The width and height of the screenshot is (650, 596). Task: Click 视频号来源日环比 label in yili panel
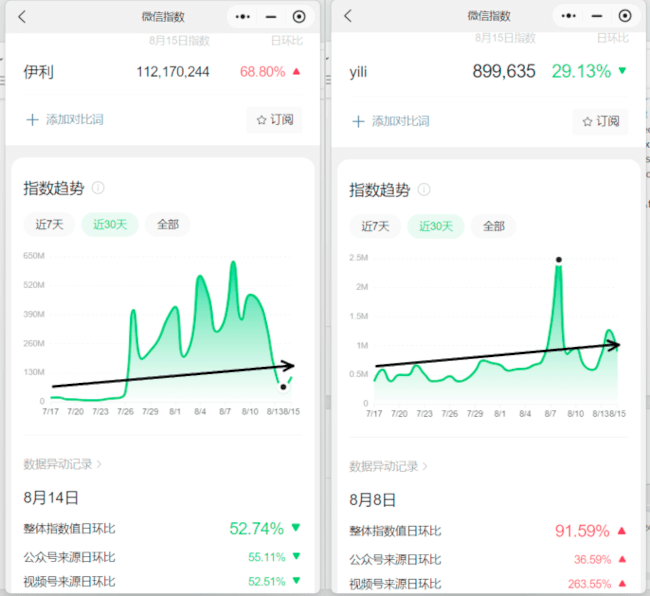click(395, 584)
